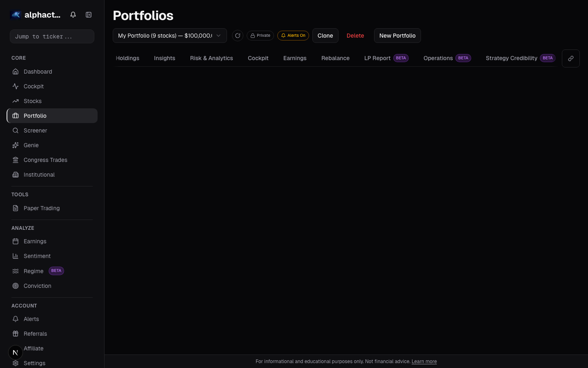Toggle the Private portfolio visibility
This screenshot has width=588, height=368.
tap(260, 36)
